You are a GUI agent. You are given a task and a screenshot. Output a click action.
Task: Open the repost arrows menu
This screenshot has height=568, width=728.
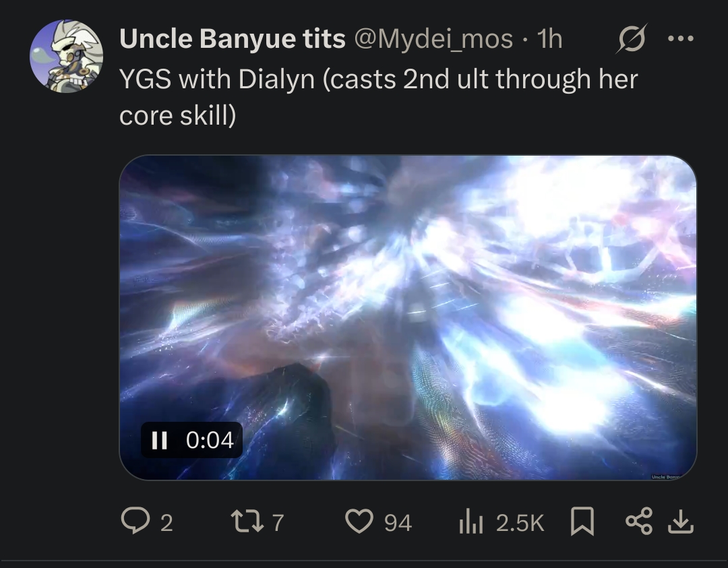tap(247, 521)
